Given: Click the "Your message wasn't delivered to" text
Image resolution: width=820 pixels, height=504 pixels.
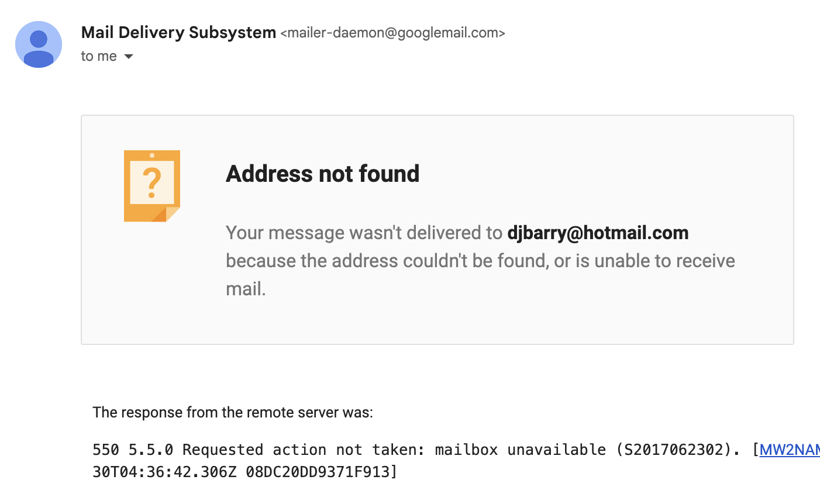Looking at the screenshot, I should coord(364,233).
